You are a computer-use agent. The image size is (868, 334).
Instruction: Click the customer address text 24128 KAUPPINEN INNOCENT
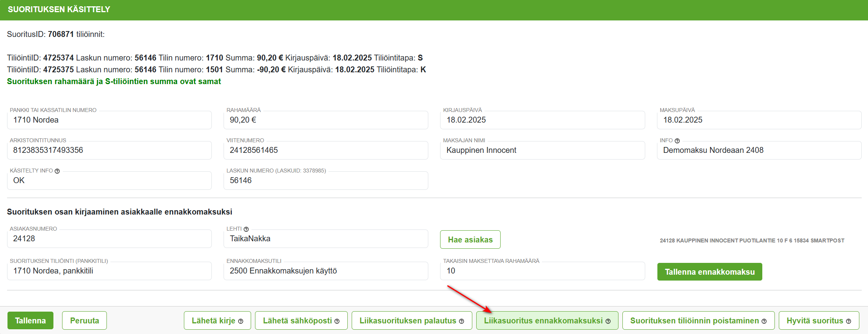tap(752, 240)
